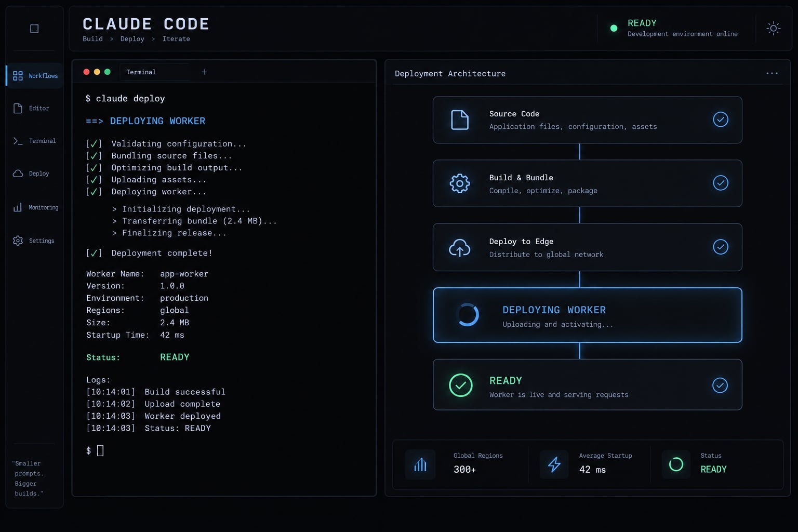Click the "production" environment value
The width and height of the screenshot is (798, 532).
tap(184, 298)
